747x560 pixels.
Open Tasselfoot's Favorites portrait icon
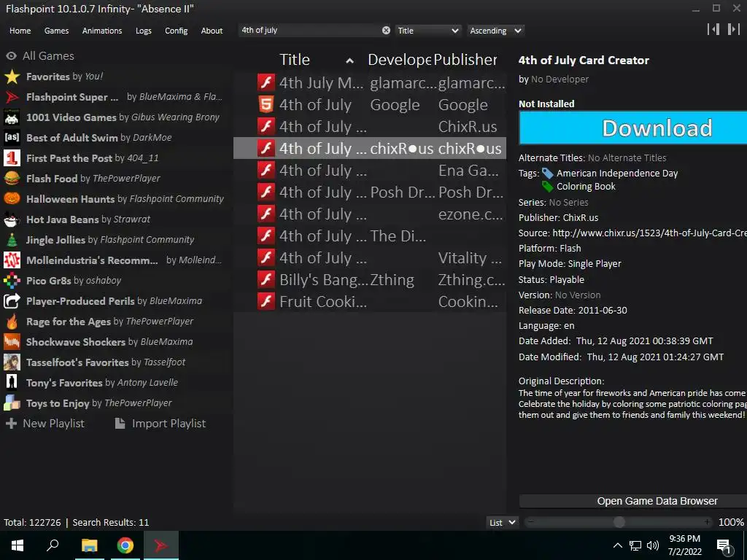click(12, 362)
